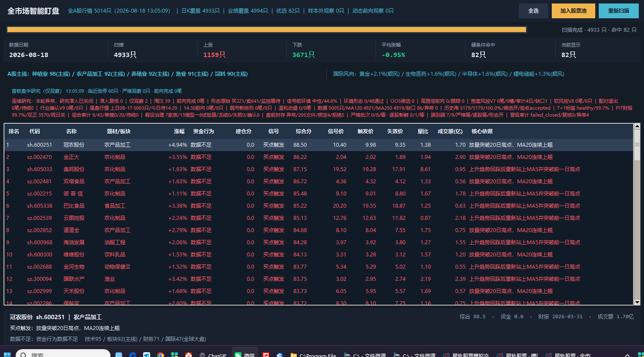Click the table vertical scrollbar thumb

[637, 145]
